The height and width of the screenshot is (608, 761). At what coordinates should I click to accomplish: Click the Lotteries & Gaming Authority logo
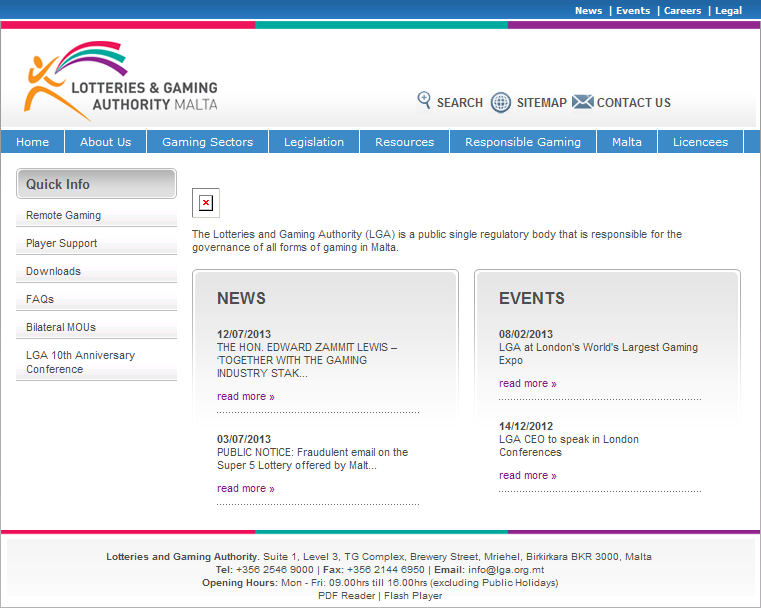121,81
